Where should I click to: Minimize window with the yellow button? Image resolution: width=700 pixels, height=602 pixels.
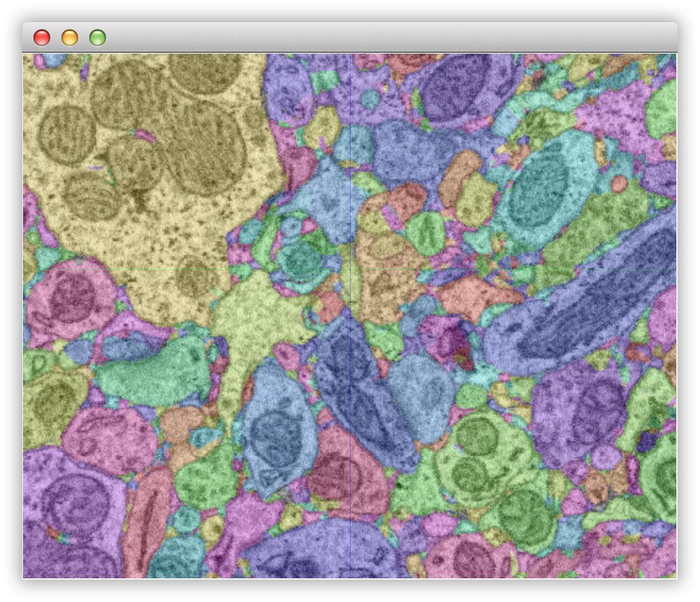(70, 38)
